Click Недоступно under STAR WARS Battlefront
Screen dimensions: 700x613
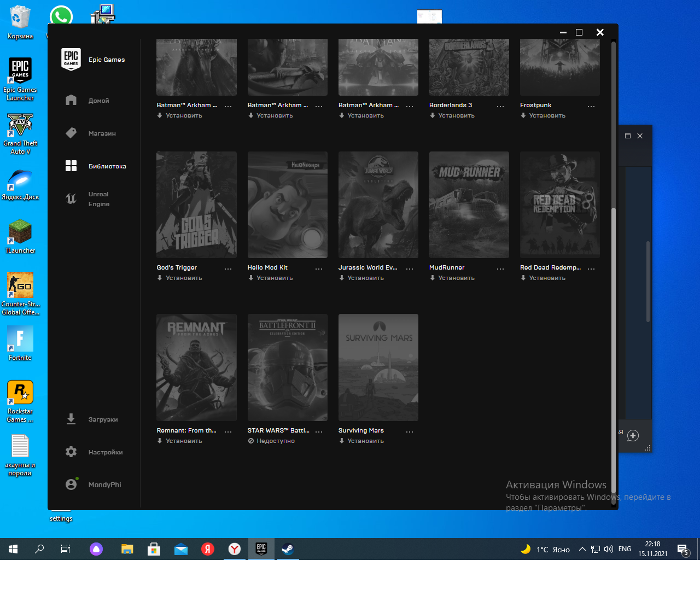coord(271,441)
